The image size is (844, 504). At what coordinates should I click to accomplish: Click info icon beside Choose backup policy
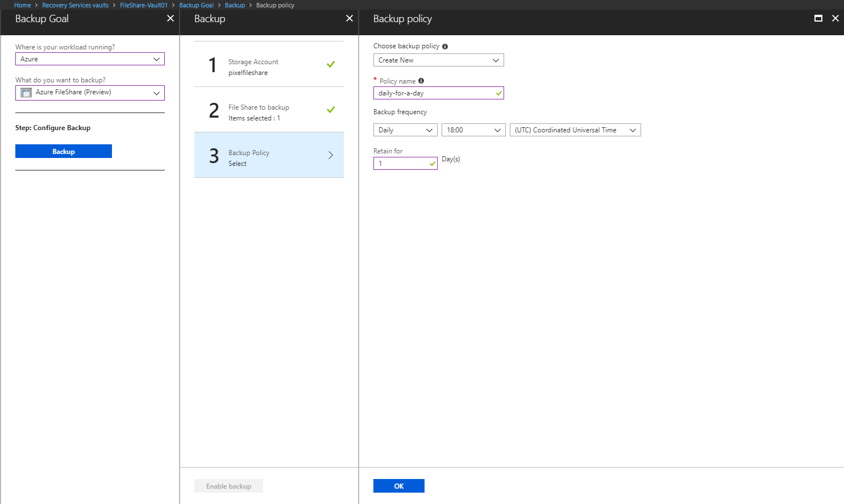(445, 47)
